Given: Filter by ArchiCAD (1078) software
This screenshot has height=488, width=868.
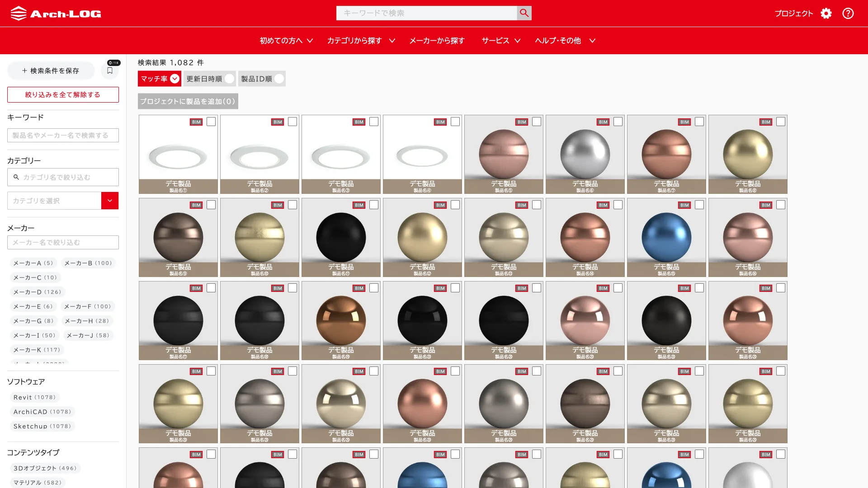Looking at the screenshot, I should pyautogui.click(x=42, y=412).
